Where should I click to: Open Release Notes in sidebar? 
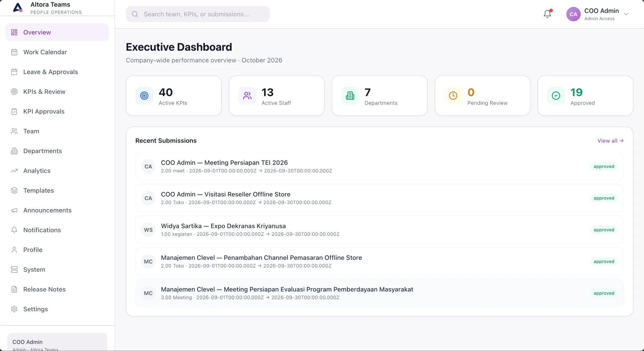57,289
